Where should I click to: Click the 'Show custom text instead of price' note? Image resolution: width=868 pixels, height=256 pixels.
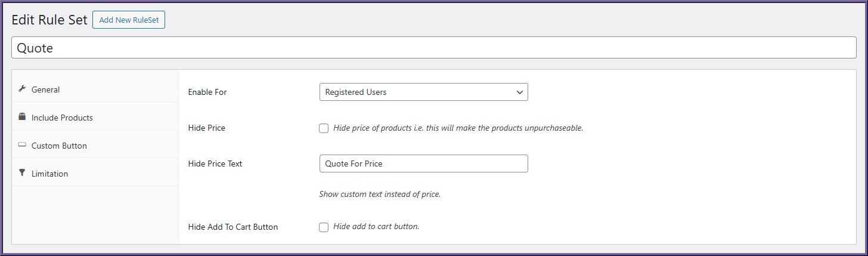380,195
